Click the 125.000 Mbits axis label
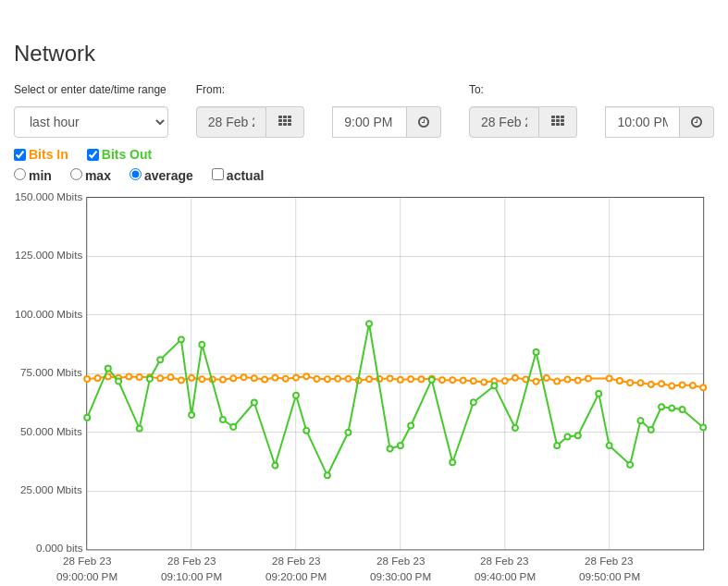728x586 pixels. 48,256
